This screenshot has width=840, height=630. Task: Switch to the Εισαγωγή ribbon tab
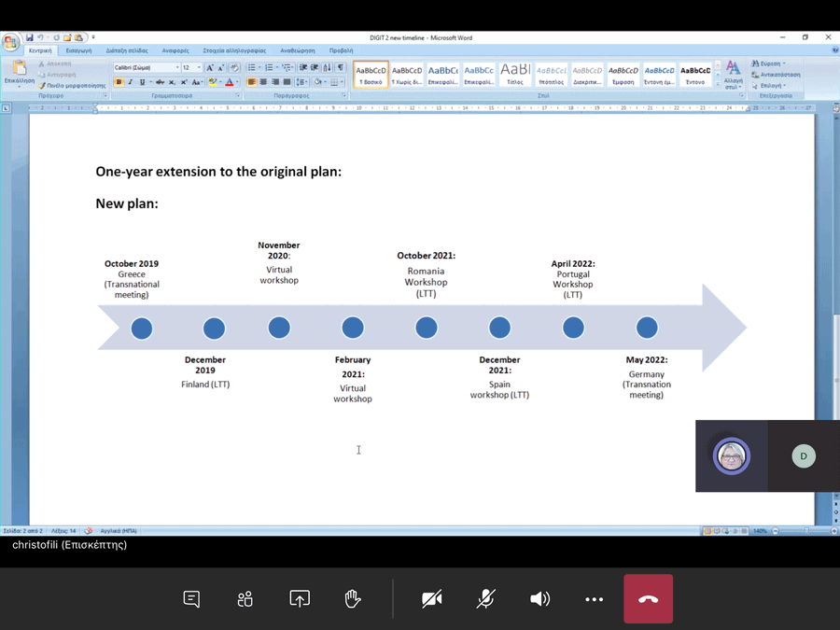[x=78, y=50]
